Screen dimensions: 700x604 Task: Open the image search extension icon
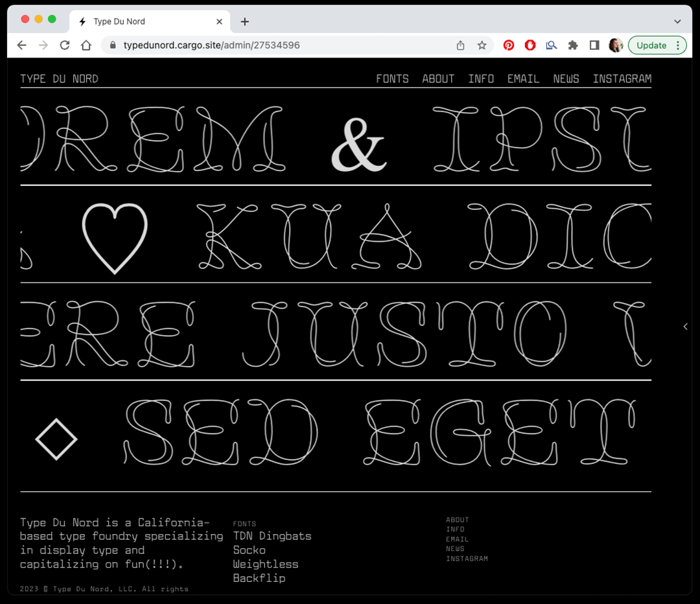pyautogui.click(x=552, y=45)
